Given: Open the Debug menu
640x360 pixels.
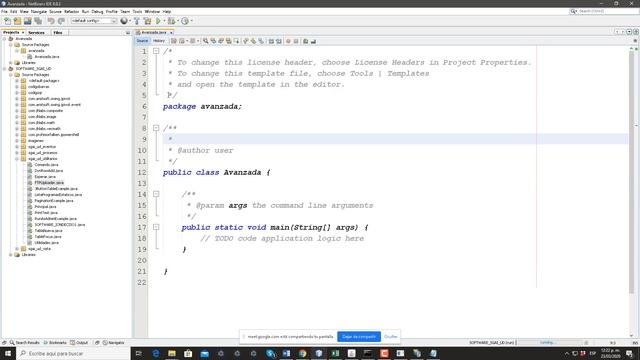Looking at the screenshot, I should [x=97, y=11].
